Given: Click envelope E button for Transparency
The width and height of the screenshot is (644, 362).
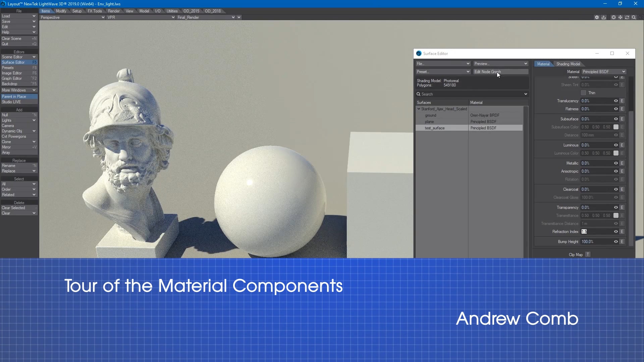Looking at the screenshot, I should point(622,207).
